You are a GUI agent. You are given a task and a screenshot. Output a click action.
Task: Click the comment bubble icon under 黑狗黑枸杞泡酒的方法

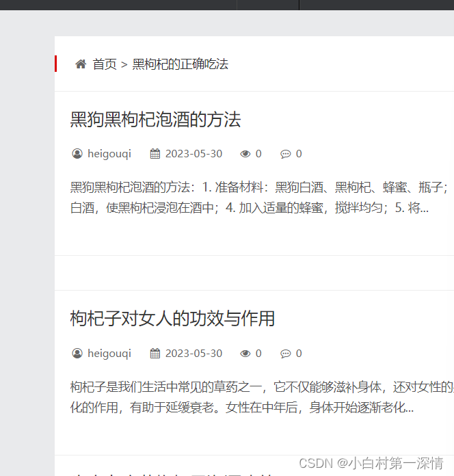286,154
